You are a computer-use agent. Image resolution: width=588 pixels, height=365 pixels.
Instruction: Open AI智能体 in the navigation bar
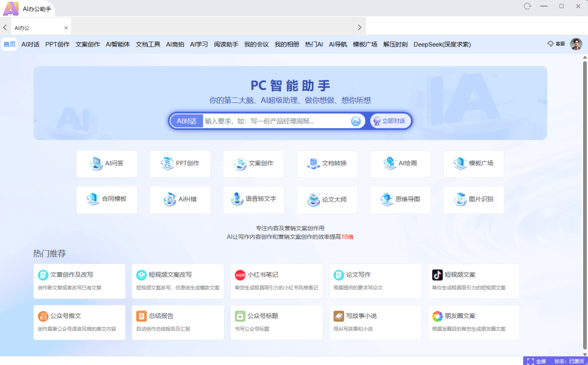[x=118, y=44]
